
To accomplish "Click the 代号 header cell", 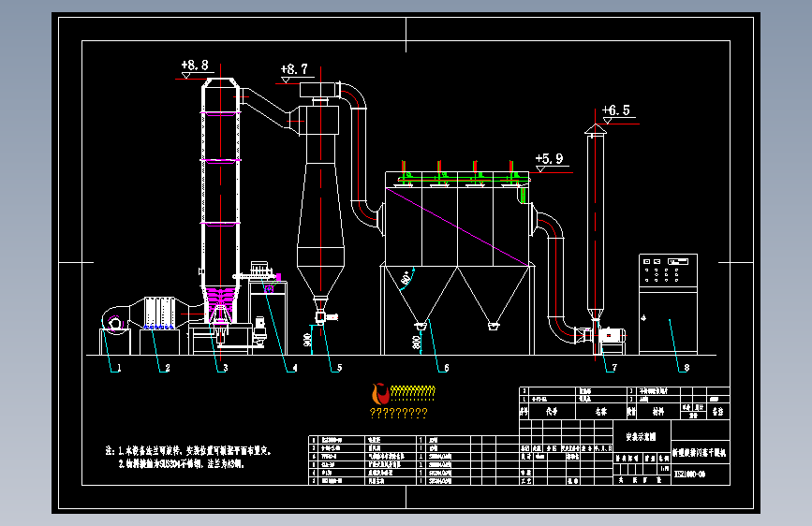I will [552, 412].
